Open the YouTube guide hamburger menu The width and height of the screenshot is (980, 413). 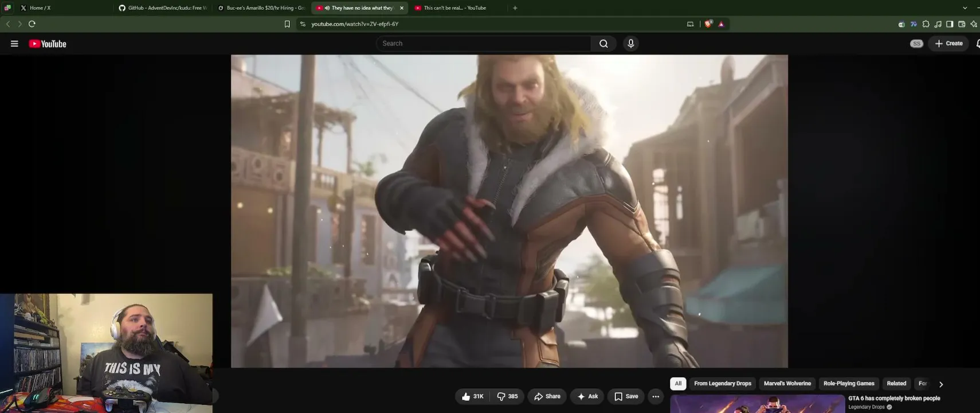pyautogui.click(x=14, y=44)
